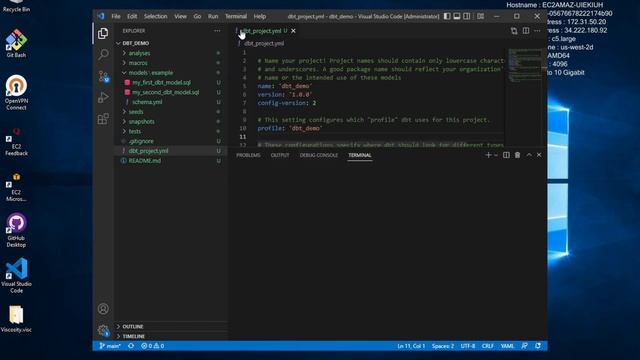Image resolution: width=640 pixels, height=360 pixels.
Task: Split the editor to the right
Action: pyautogui.click(x=526, y=31)
